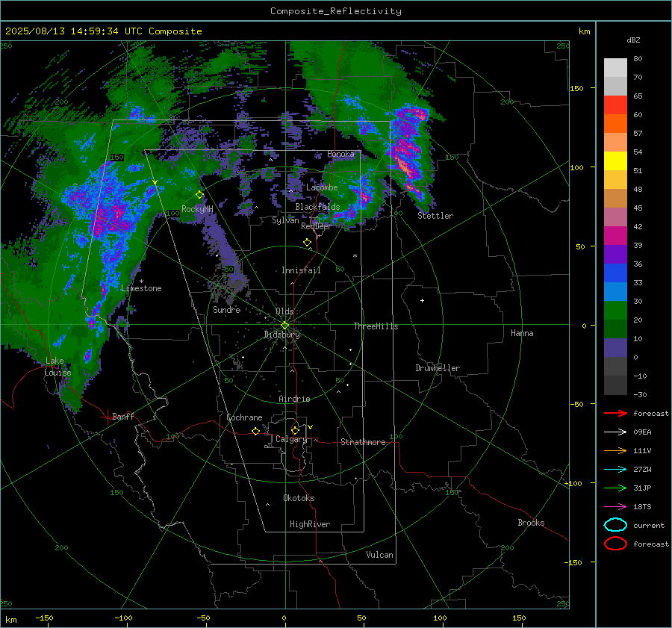The width and height of the screenshot is (672, 628).
Task: Click the 'dBZ' legend heading
Action: pos(633,40)
